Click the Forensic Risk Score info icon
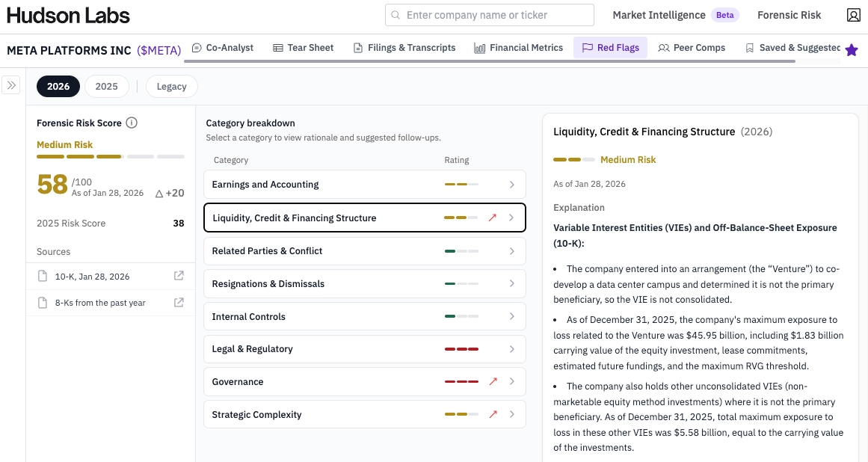Image resolution: width=868 pixels, height=462 pixels. pos(132,123)
